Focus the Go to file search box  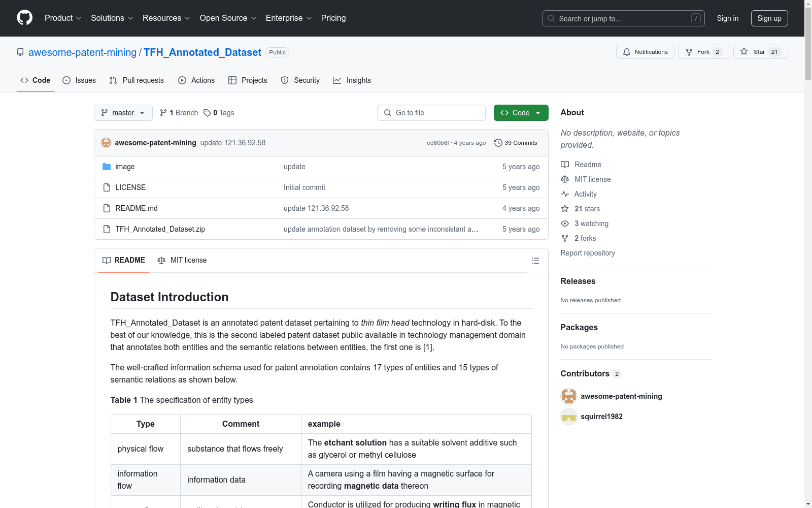pyautogui.click(x=431, y=113)
